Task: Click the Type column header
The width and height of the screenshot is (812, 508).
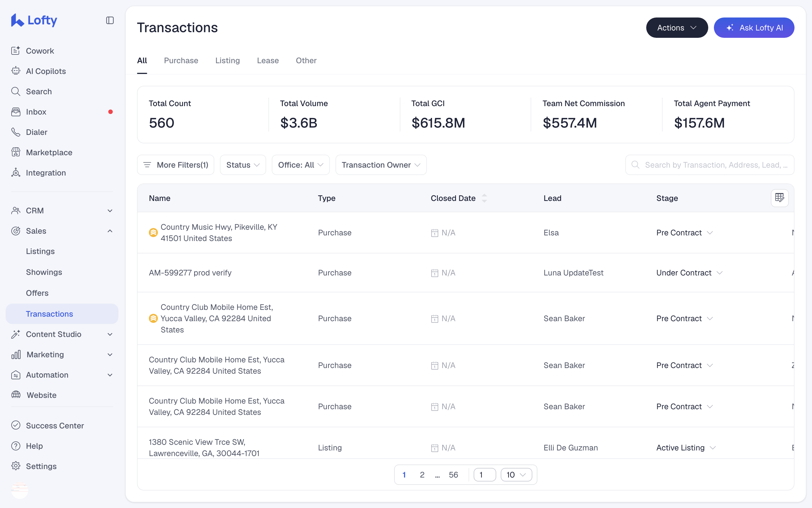Action: pos(326,198)
